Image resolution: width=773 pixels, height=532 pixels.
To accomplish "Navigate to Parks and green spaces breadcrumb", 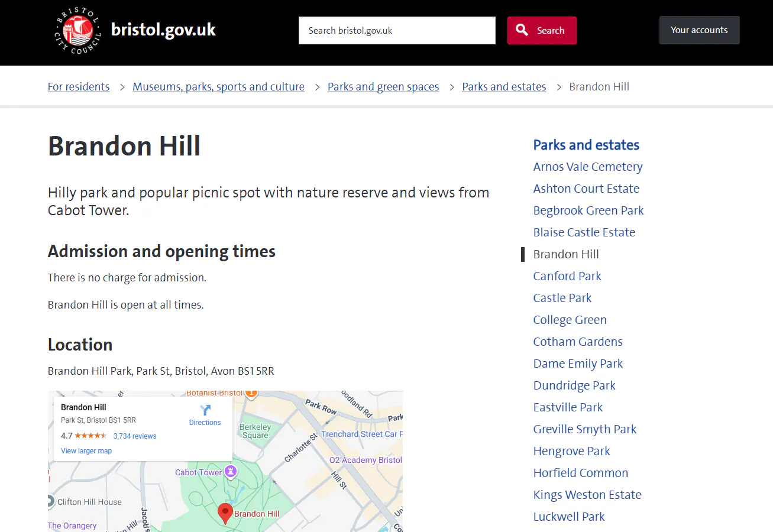I will (383, 87).
